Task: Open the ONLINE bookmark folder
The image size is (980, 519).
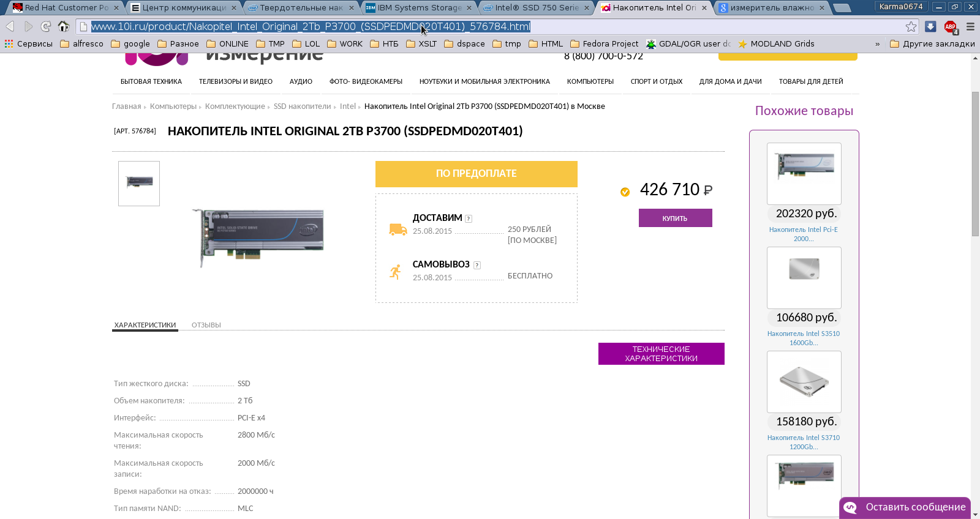Action: [228, 43]
